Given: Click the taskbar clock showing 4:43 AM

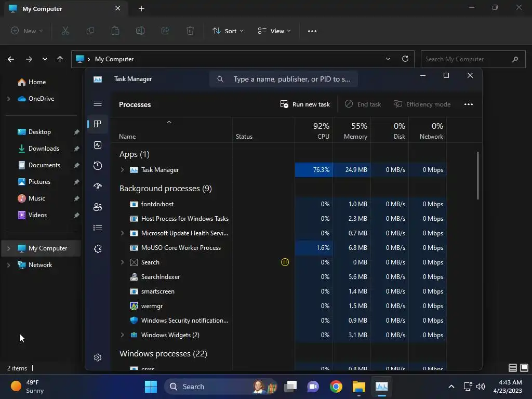Looking at the screenshot, I should [x=508, y=387].
